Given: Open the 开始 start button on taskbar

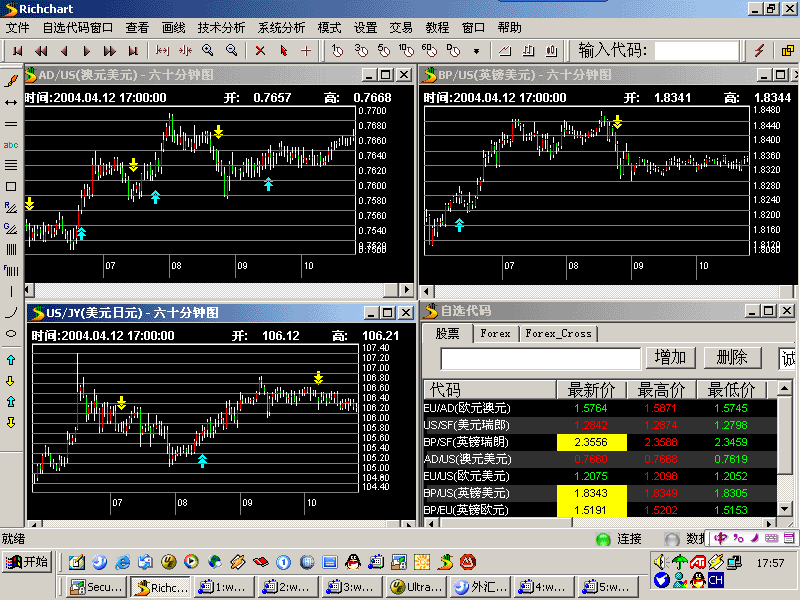Looking at the screenshot, I should tap(28, 562).
